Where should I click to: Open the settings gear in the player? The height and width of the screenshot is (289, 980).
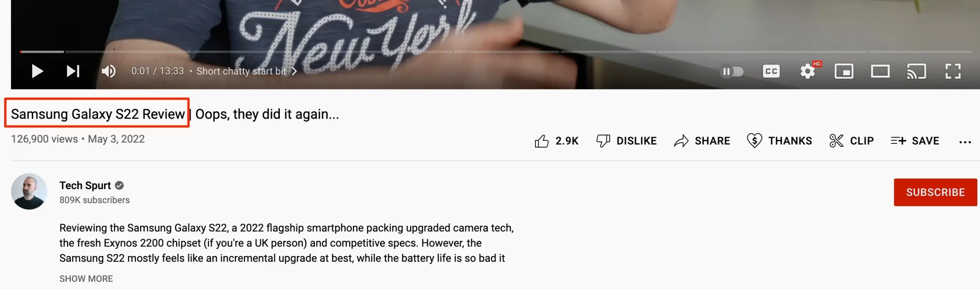point(808,71)
